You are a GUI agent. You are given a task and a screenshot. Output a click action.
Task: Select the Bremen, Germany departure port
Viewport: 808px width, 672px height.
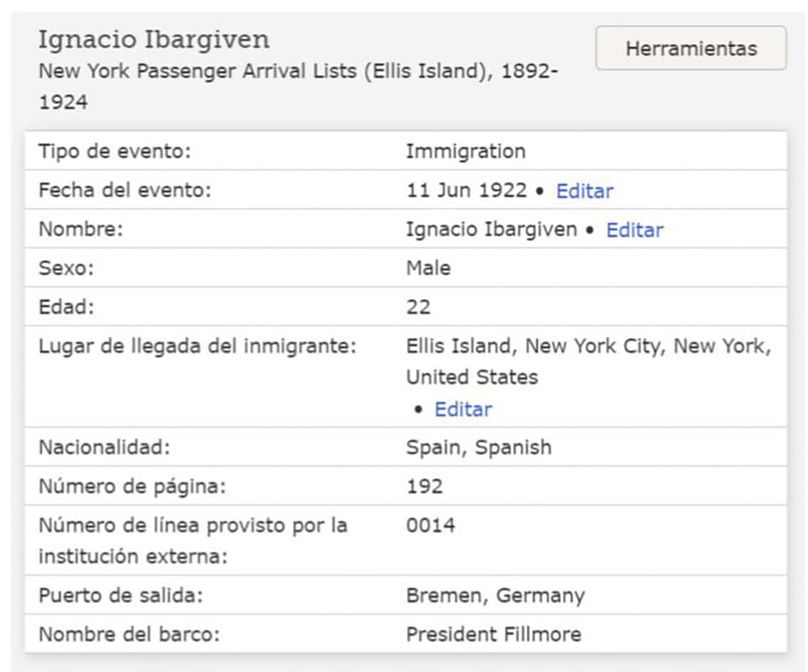coord(494,596)
